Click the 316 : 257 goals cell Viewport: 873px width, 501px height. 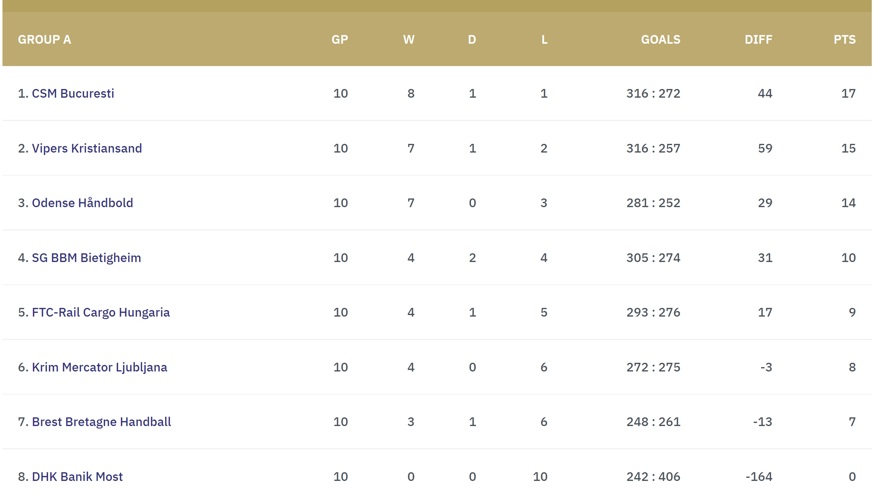pos(653,149)
